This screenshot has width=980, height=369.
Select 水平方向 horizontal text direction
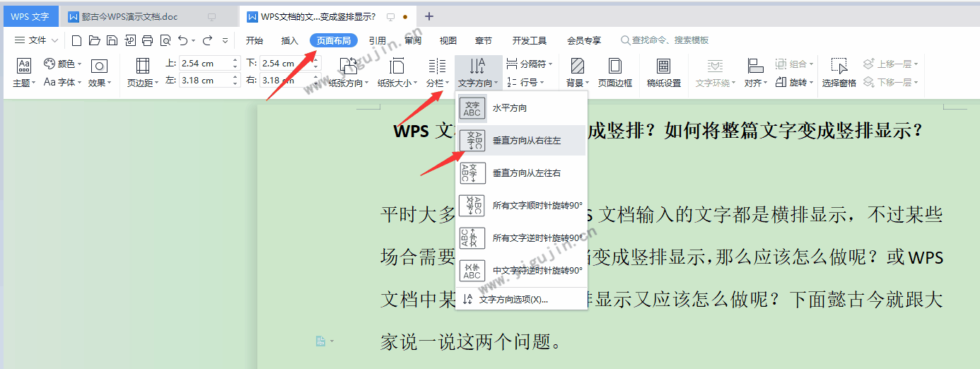pos(522,108)
